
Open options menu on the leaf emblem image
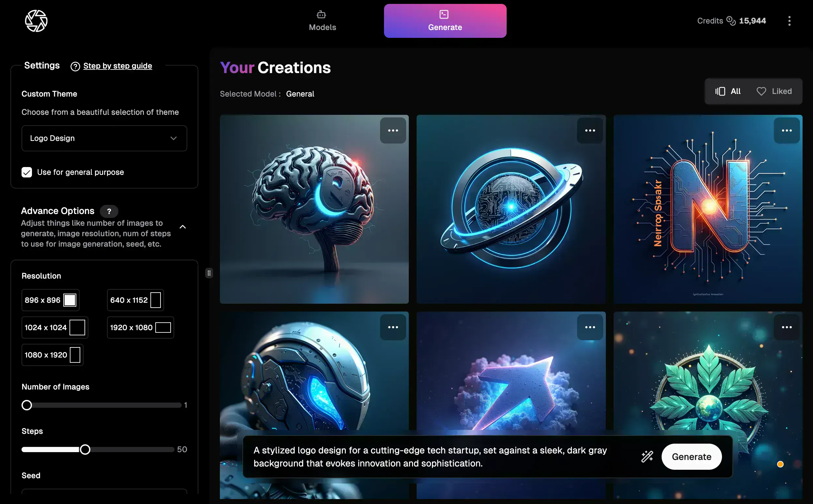pos(786,327)
